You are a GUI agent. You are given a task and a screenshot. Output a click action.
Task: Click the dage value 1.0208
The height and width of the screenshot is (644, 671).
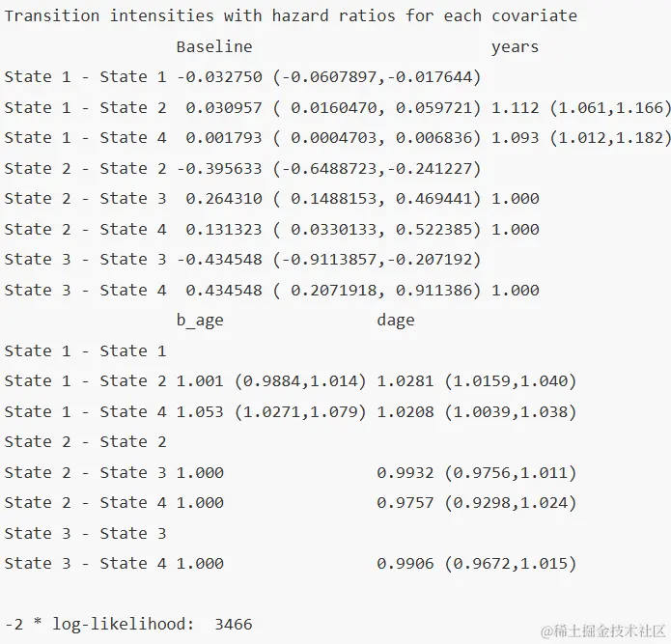[x=405, y=411]
